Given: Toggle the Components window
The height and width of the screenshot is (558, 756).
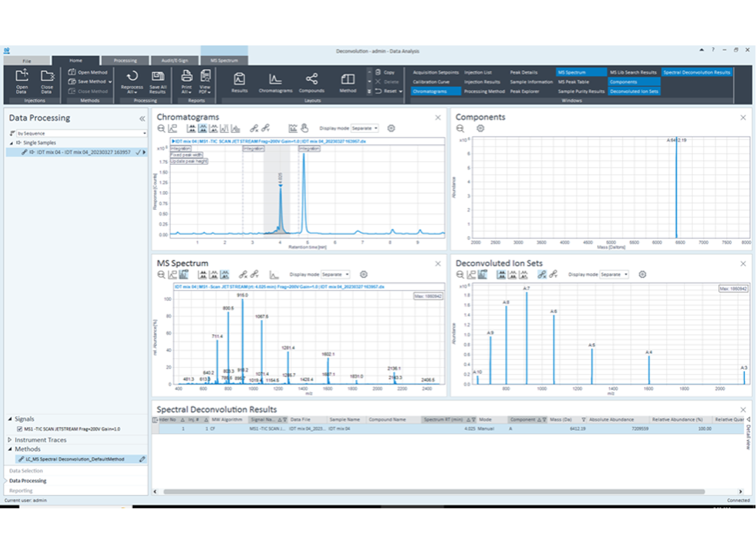Looking at the screenshot, I should click(x=633, y=82).
